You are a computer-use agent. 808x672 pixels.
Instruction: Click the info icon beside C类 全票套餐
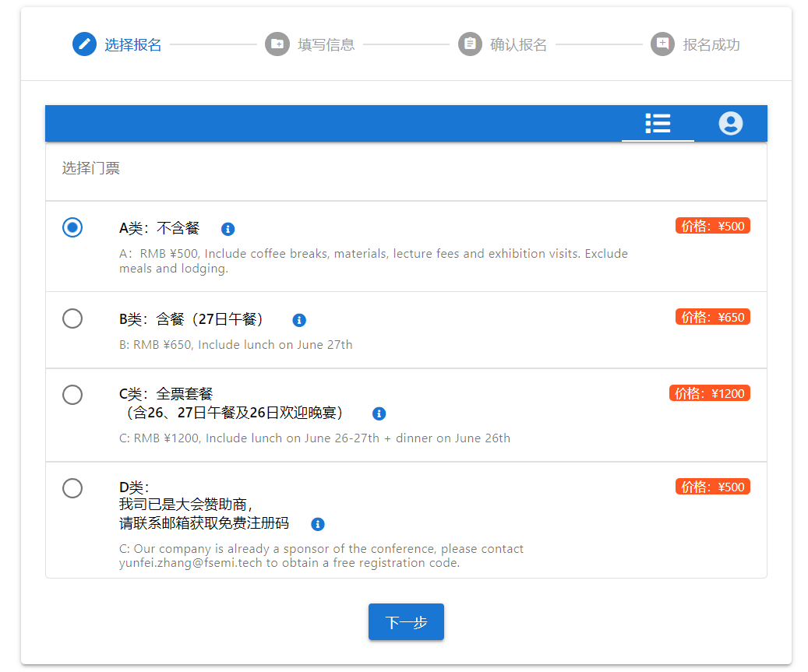point(379,413)
